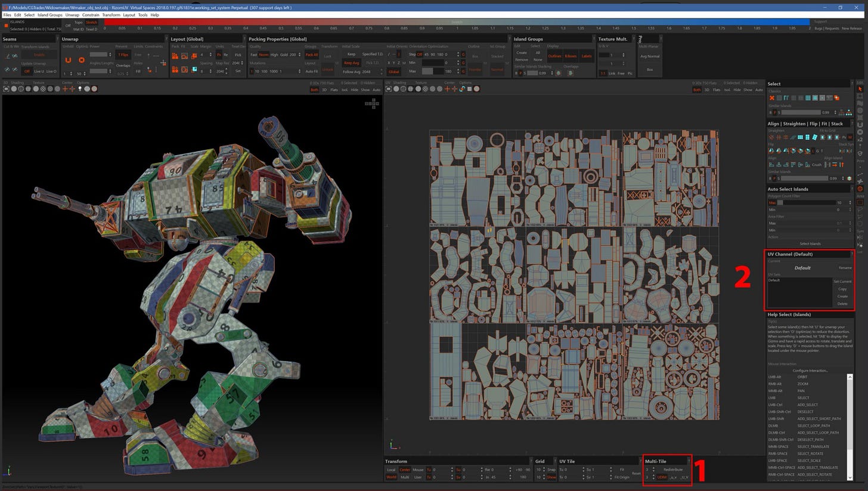Image resolution: width=868 pixels, height=491 pixels.
Task: Toggle Flats mode in UV viewport
Action: pos(716,89)
